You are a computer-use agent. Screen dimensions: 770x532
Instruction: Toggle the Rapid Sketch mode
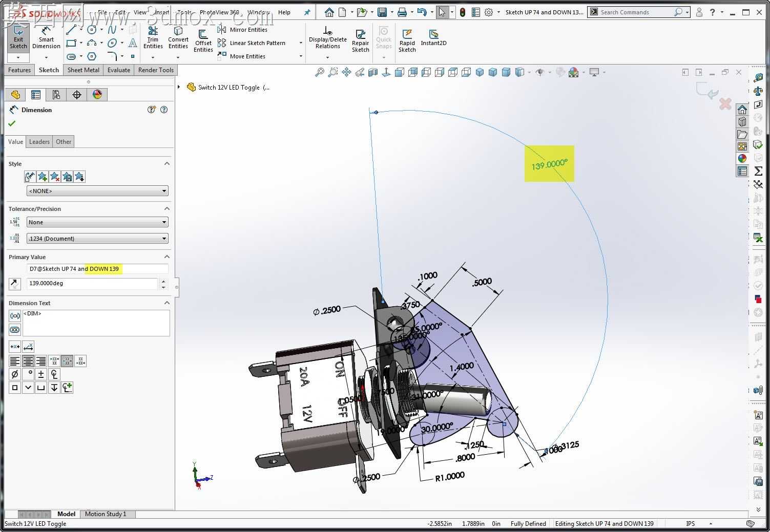(x=407, y=41)
